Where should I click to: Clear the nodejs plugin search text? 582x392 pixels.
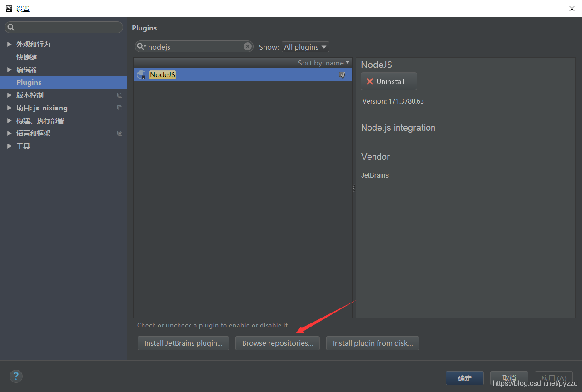248,46
